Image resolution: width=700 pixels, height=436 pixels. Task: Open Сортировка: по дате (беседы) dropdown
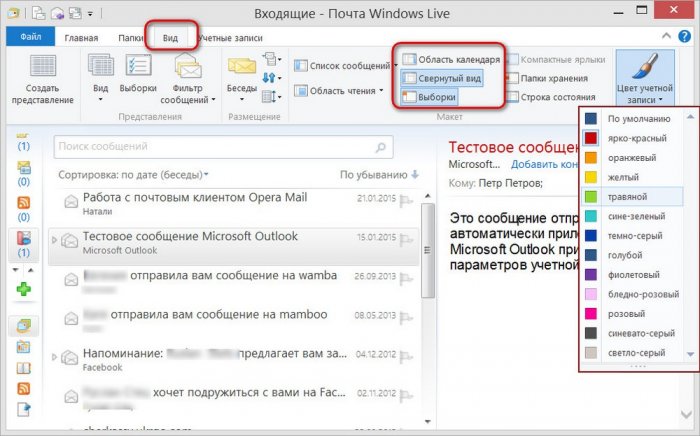[133, 175]
